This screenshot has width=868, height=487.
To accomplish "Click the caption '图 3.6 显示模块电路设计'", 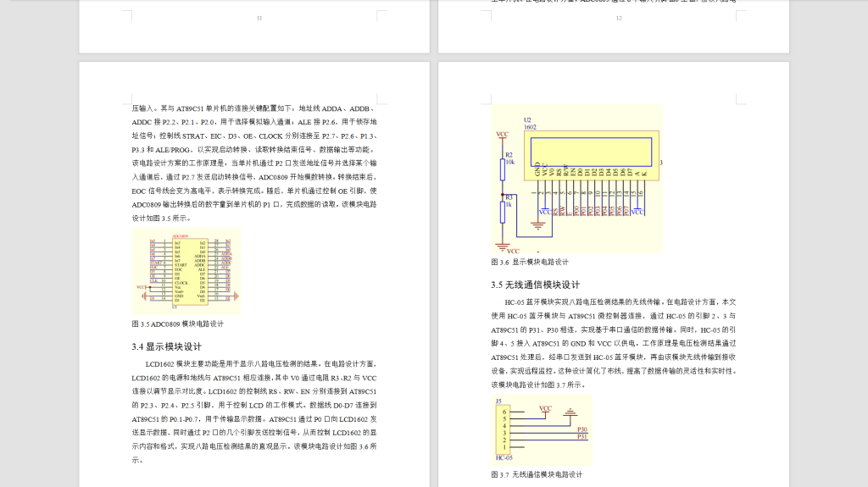I will (x=530, y=262).
